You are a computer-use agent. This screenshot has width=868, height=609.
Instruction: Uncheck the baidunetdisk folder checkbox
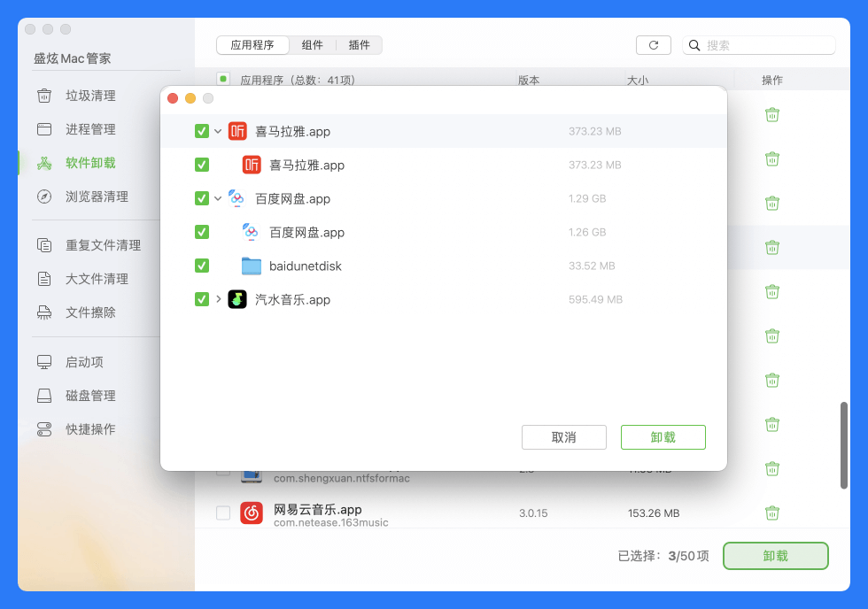200,266
